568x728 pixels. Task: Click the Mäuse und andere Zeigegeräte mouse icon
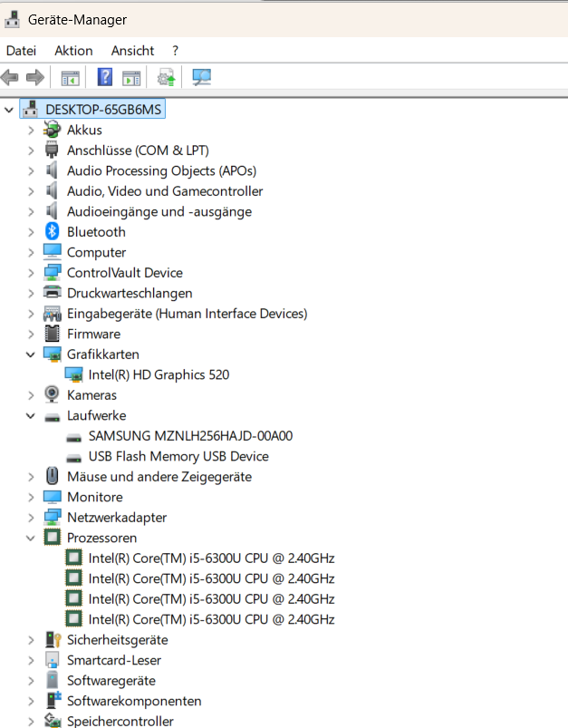52,476
